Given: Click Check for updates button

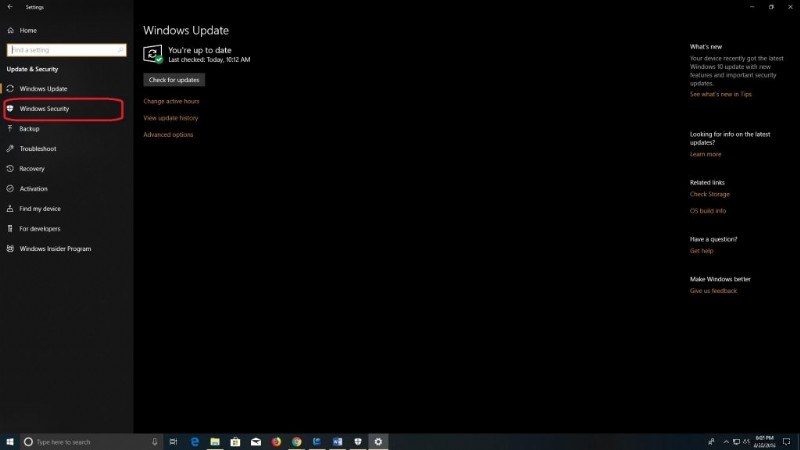Looking at the screenshot, I should point(174,80).
